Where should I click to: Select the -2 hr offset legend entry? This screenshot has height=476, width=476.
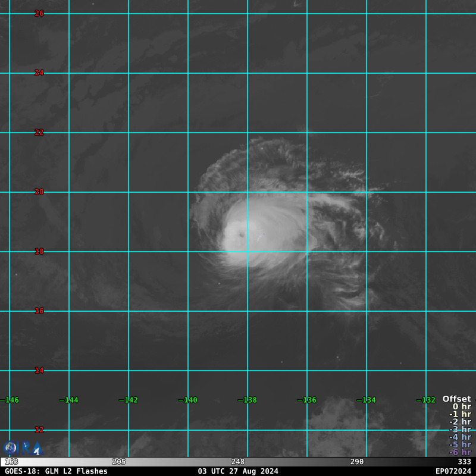click(459, 422)
